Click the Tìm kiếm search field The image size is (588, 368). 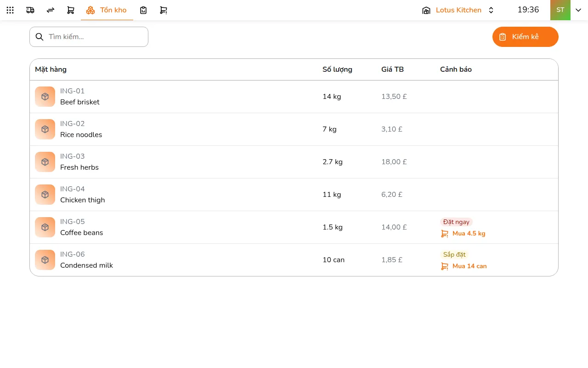coord(89,37)
